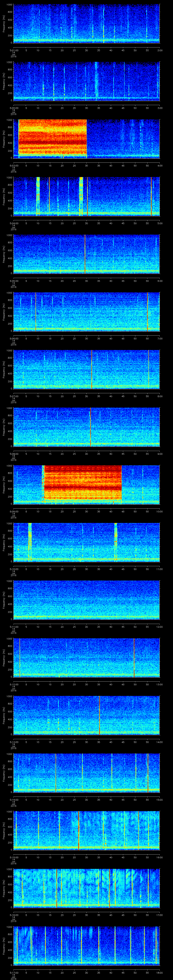Image resolution: width=173 pixels, height=980 pixels.
Task: Click the 4:00 end time label
Action: [160, 166]
